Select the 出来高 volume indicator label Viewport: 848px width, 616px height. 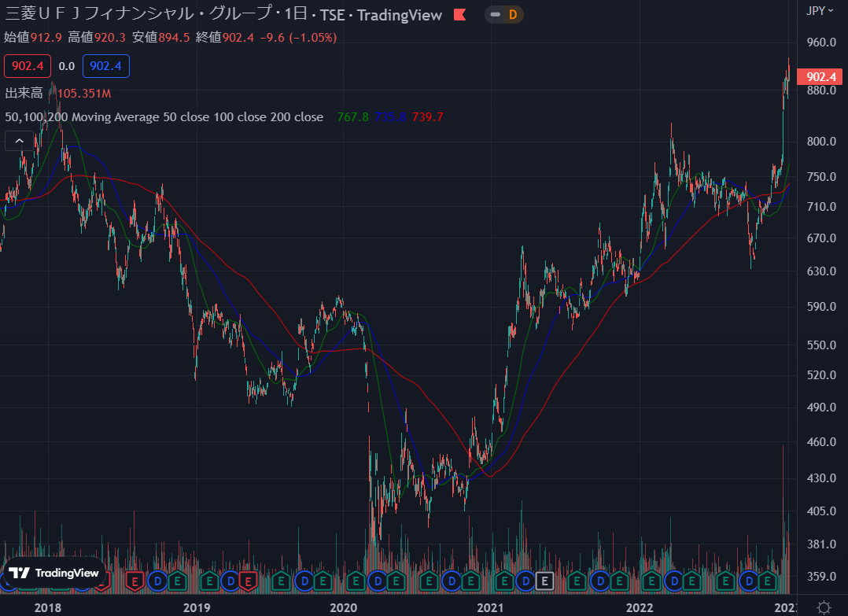24,93
